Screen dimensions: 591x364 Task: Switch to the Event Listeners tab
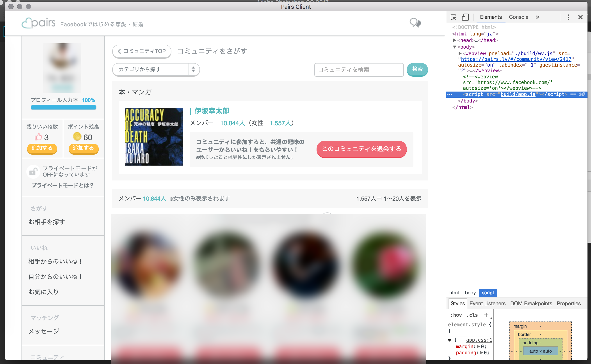(x=487, y=303)
